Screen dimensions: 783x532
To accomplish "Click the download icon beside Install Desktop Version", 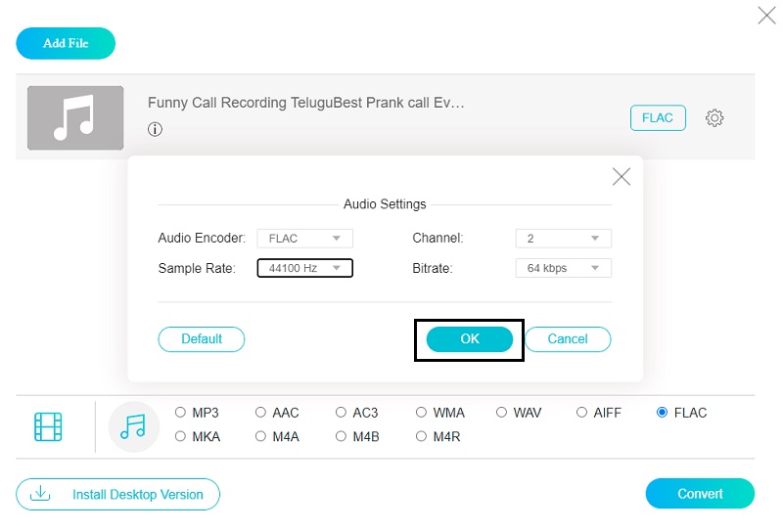I will pyautogui.click(x=40, y=494).
